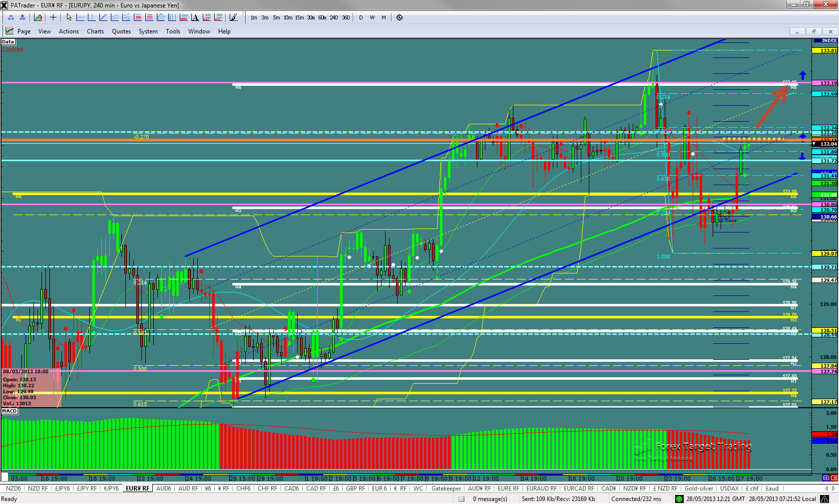Open the System menu
Viewport: 839px width, 504px height.
(x=148, y=31)
